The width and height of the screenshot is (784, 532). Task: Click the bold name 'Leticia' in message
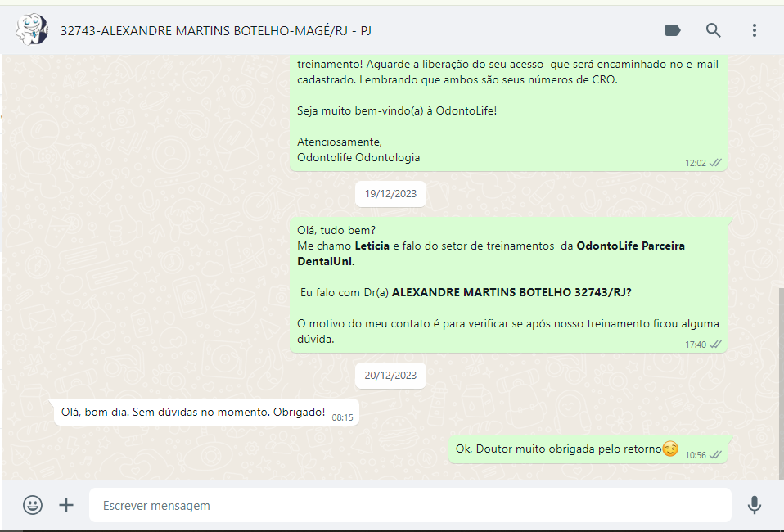pos(372,246)
